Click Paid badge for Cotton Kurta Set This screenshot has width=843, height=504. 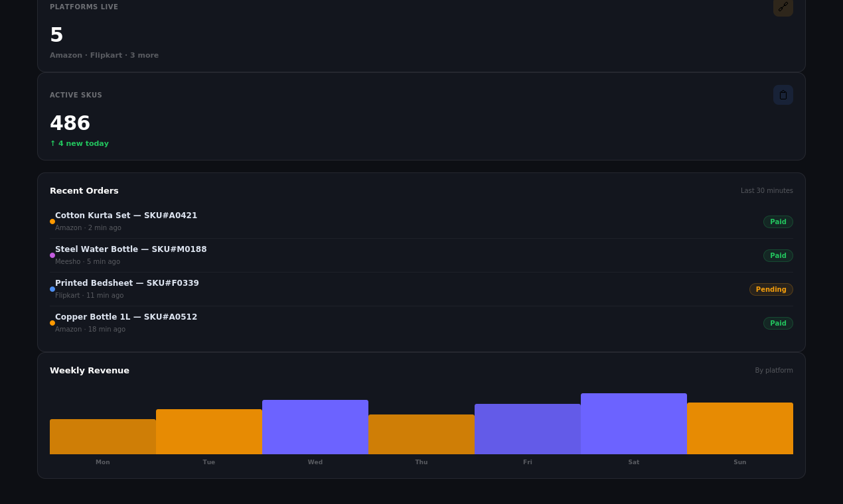[778, 221]
